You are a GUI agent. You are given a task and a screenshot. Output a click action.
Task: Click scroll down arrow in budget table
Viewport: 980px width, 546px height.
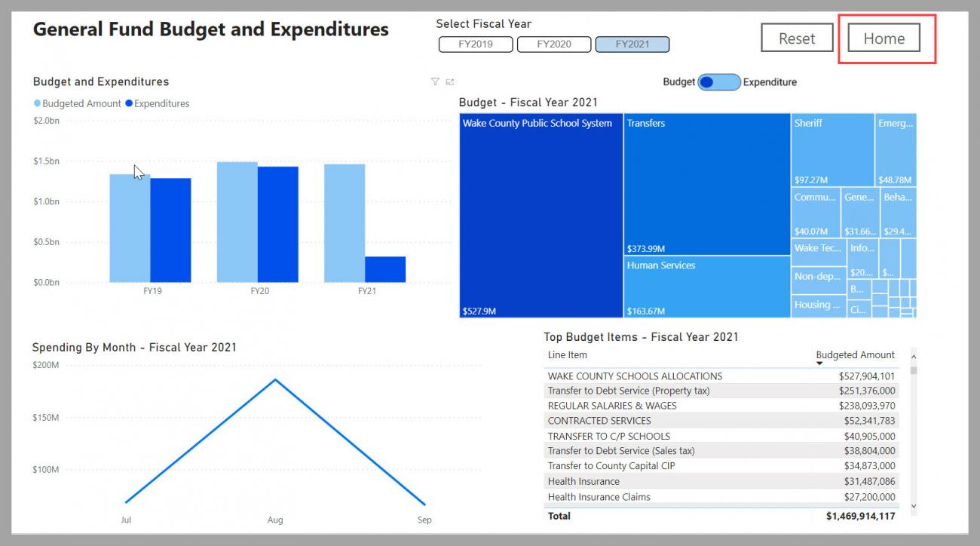pyautogui.click(x=914, y=507)
